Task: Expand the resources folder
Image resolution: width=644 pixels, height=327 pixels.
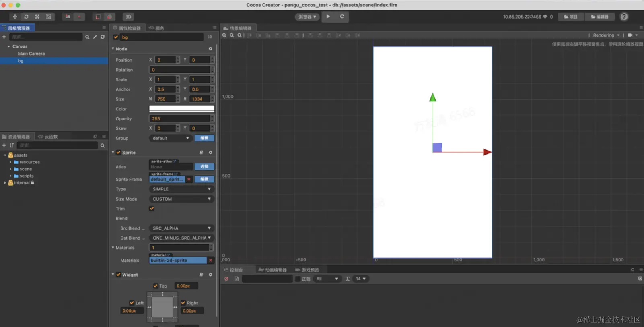Action: [x=10, y=162]
